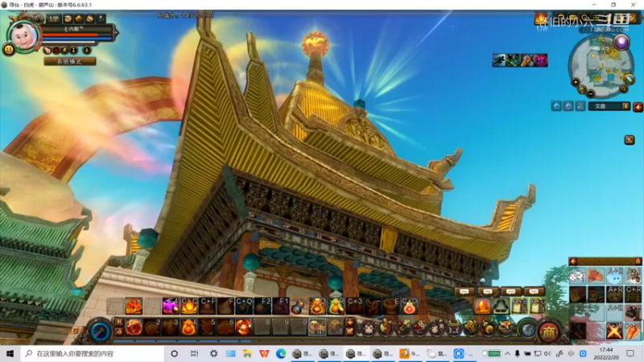The height and width of the screenshot is (362, 644).
Task: Use the skill in slot 5
Action: pos(208,327)
